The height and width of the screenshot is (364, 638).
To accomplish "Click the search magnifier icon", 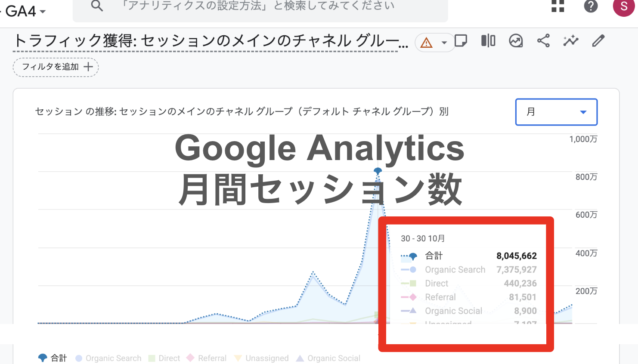I will point(97,6).
